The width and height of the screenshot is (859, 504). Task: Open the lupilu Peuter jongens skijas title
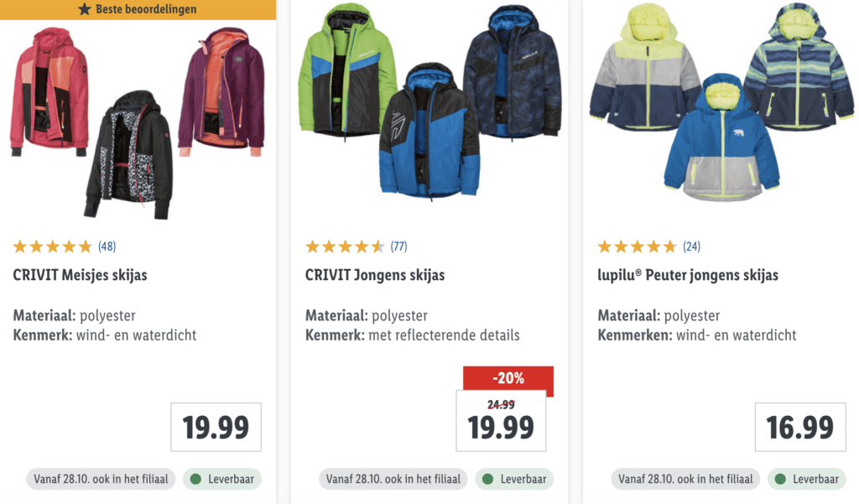coord(688,275)
